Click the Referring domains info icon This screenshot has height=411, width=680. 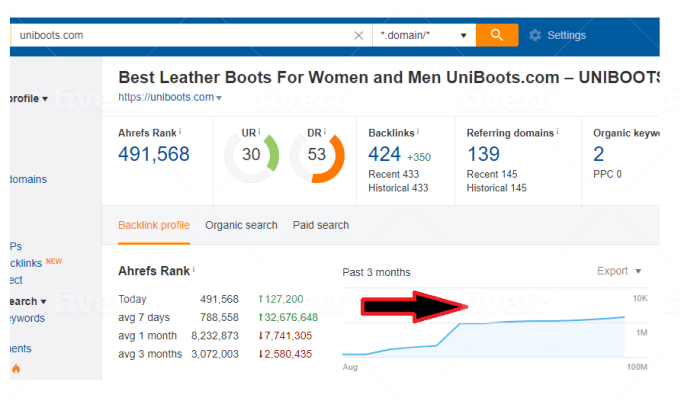(x=557, y=131)
